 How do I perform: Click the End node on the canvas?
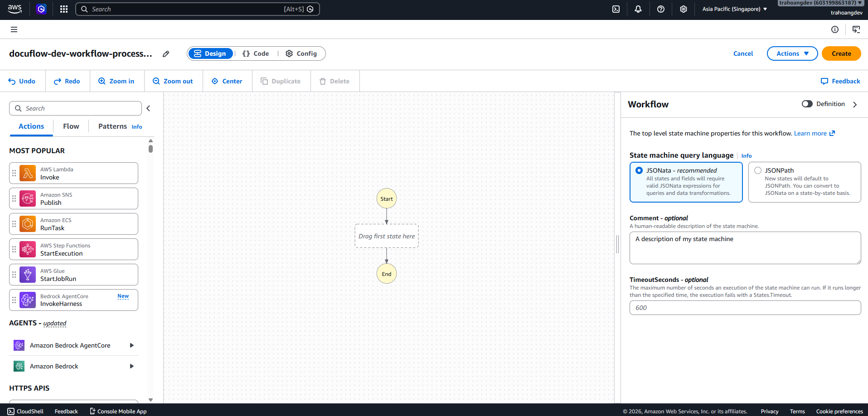point(387,274)
